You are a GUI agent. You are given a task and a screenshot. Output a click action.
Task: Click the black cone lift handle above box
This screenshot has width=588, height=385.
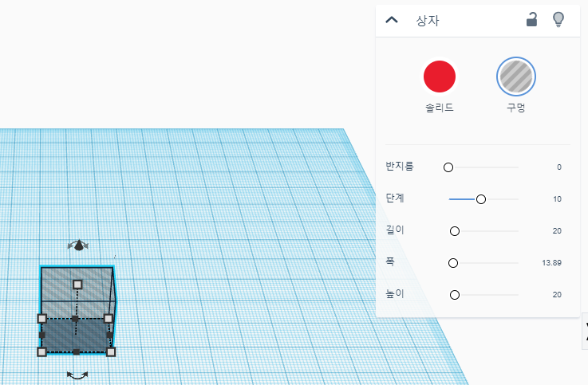(78, 246)
